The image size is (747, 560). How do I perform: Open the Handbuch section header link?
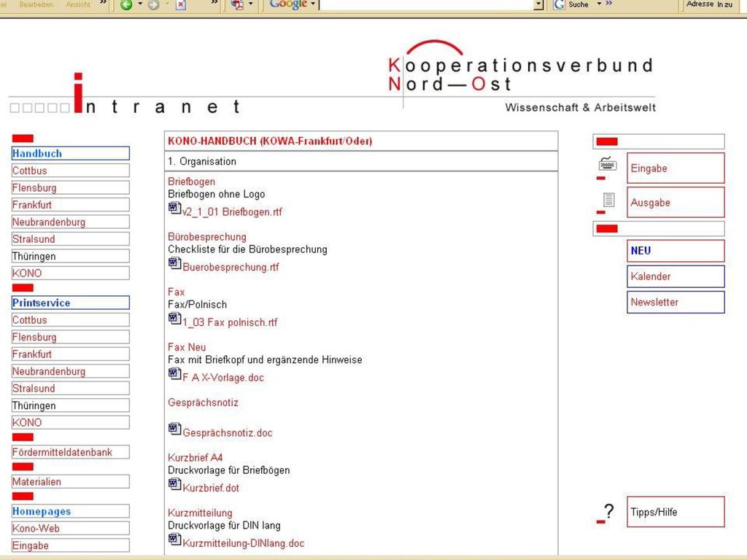(71, 153)
